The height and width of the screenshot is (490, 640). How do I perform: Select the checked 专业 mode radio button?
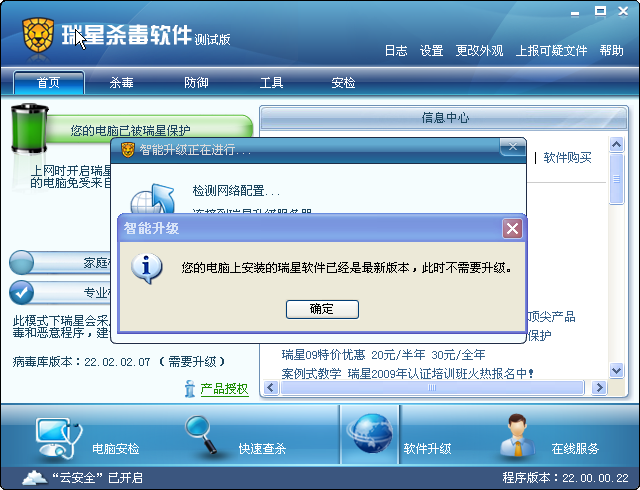click(21, 292)
